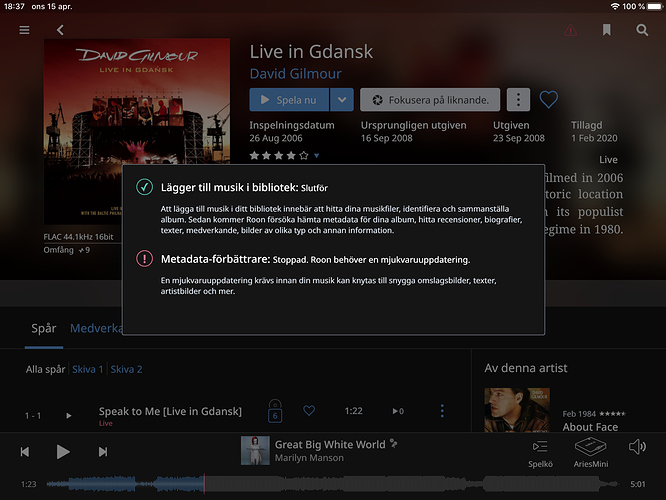Click Great Big White World now playing title
Image resolution: width=666 pixels, height=500 pixels.
pos(330,444)
